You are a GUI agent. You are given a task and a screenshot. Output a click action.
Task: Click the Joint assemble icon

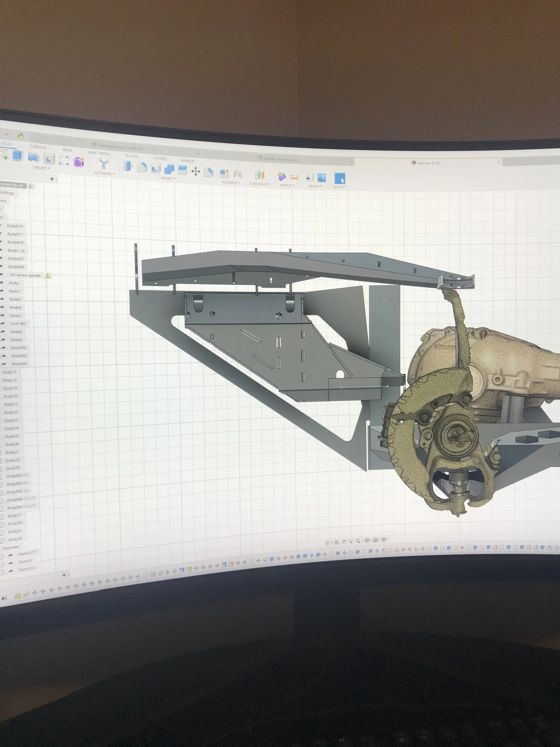238,174
